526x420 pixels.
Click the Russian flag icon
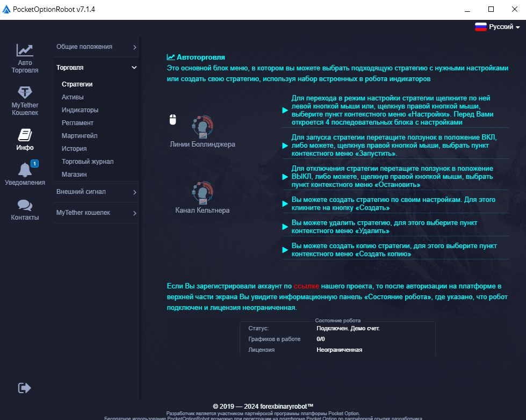pos(481,27)
